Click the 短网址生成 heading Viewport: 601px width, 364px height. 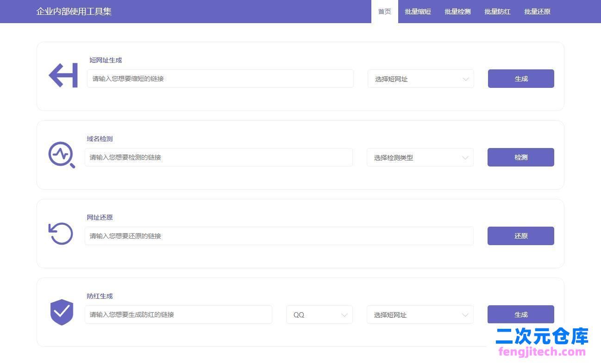point(106,60)
